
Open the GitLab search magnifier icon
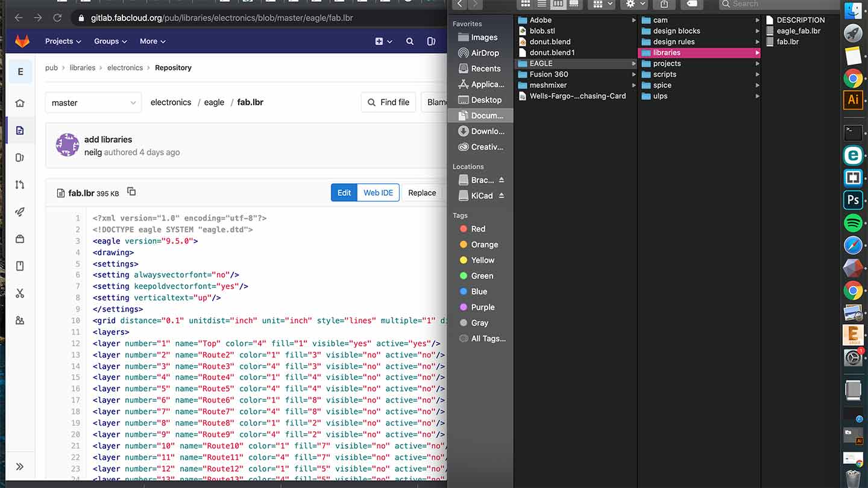(410, 41)
